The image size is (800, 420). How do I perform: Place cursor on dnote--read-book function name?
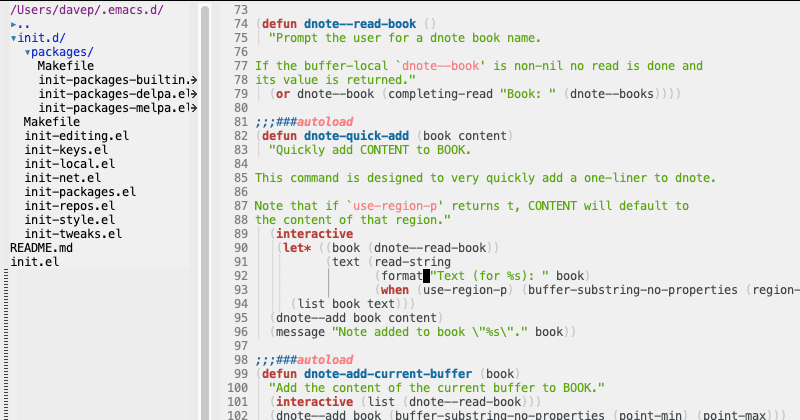[x=360, y=24]
